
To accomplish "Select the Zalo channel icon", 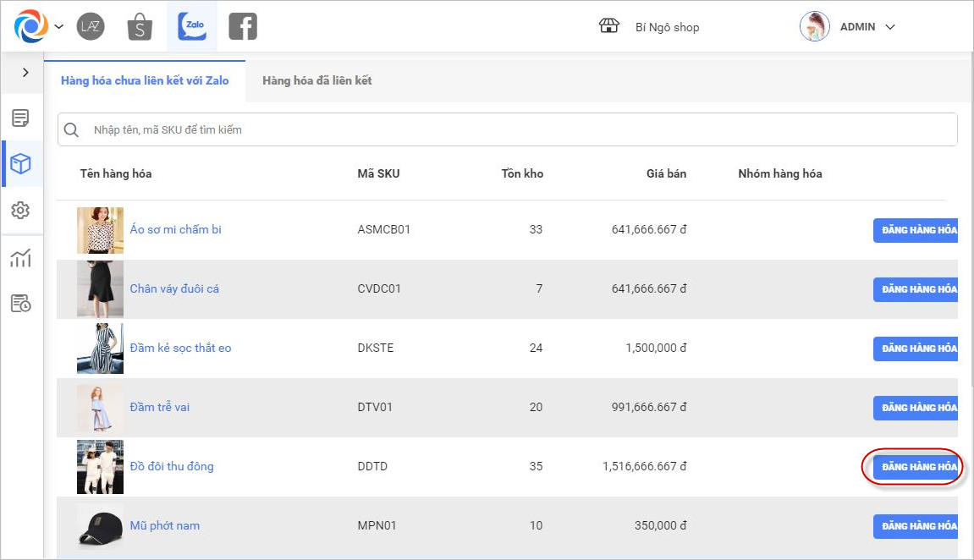I will [x=192, y=27].
